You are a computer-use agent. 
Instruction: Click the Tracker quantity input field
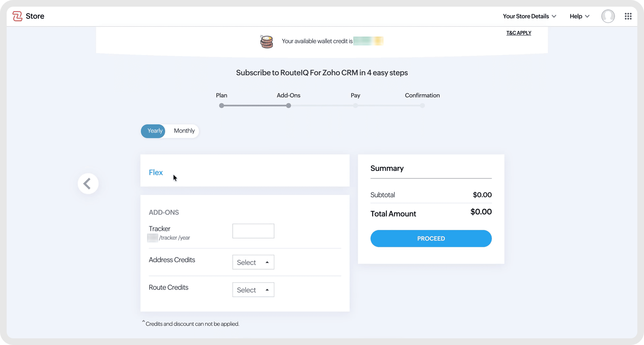click(x=253, y=231)
